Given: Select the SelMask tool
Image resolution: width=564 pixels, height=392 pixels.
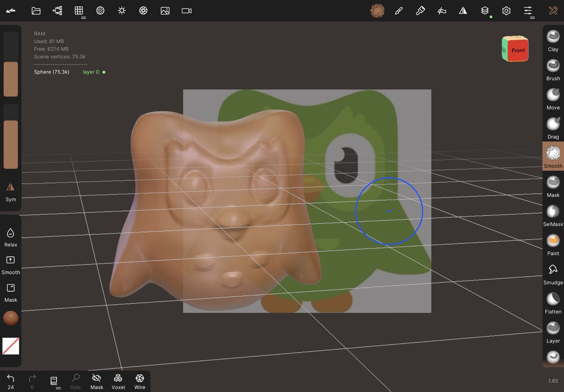Looking at the screenshot, I should pyautogui.click(x=553, y=216).
